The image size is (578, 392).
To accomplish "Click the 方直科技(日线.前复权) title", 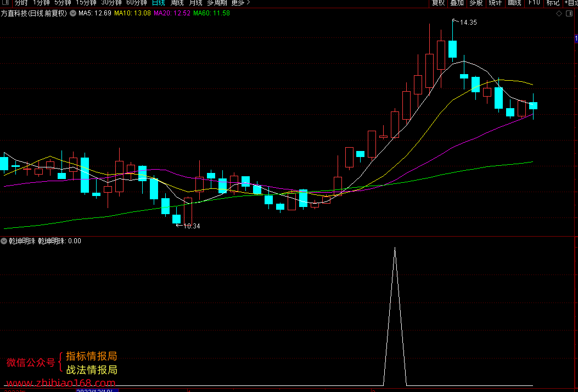I will (x=34, y=13).
